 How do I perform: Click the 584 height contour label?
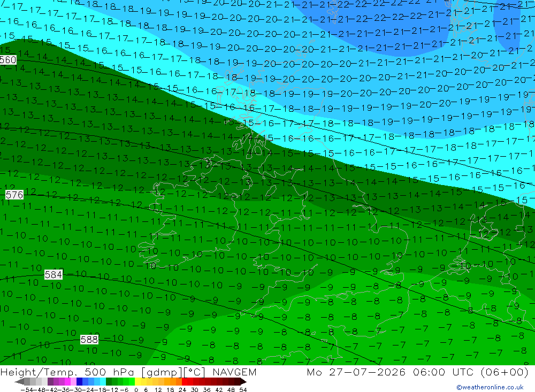pos(53,275)
